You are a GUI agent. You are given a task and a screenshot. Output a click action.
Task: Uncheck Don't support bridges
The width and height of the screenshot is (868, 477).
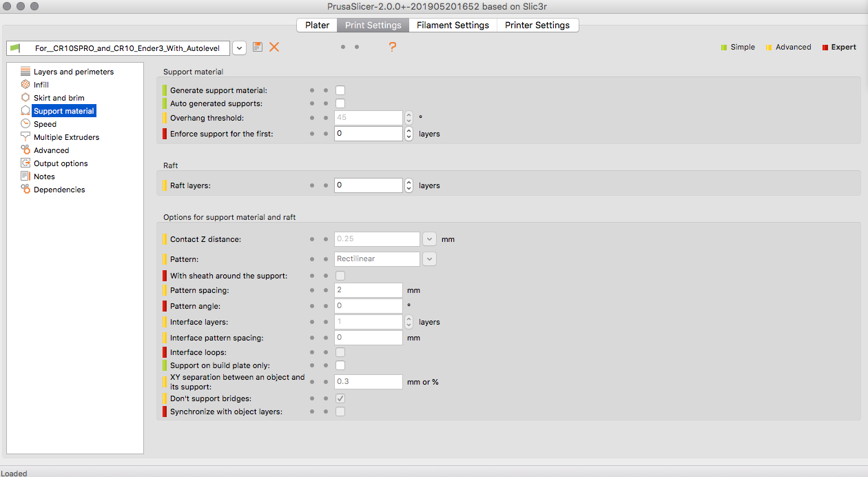point(340,398)
